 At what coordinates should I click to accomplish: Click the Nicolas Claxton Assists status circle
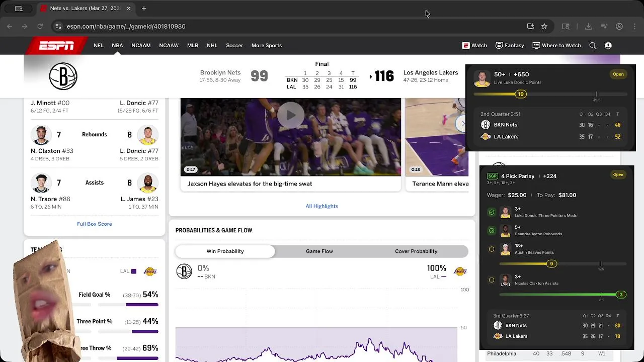[492, 280]
